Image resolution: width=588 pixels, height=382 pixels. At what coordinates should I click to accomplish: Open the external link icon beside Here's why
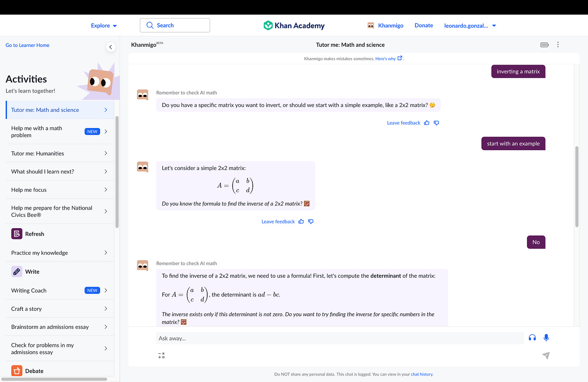tap(400, 58)
